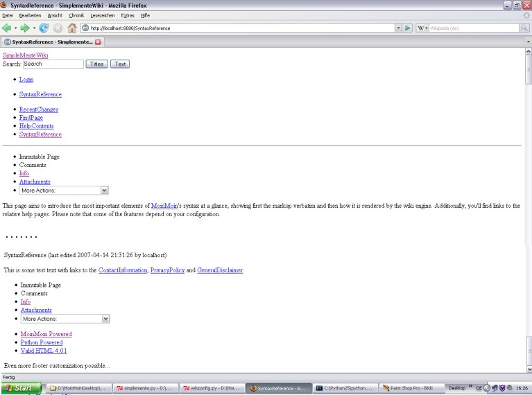Click the magnifier icon in Wikipedia search box
The width and height of the screenshot is (532, 395).
pos(524,28)
